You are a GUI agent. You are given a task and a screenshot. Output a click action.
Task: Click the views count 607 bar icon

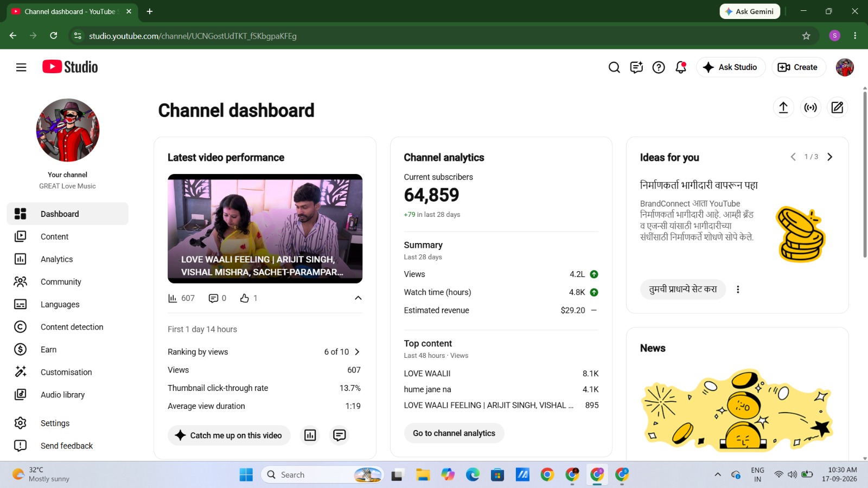(x=173, y=298)
